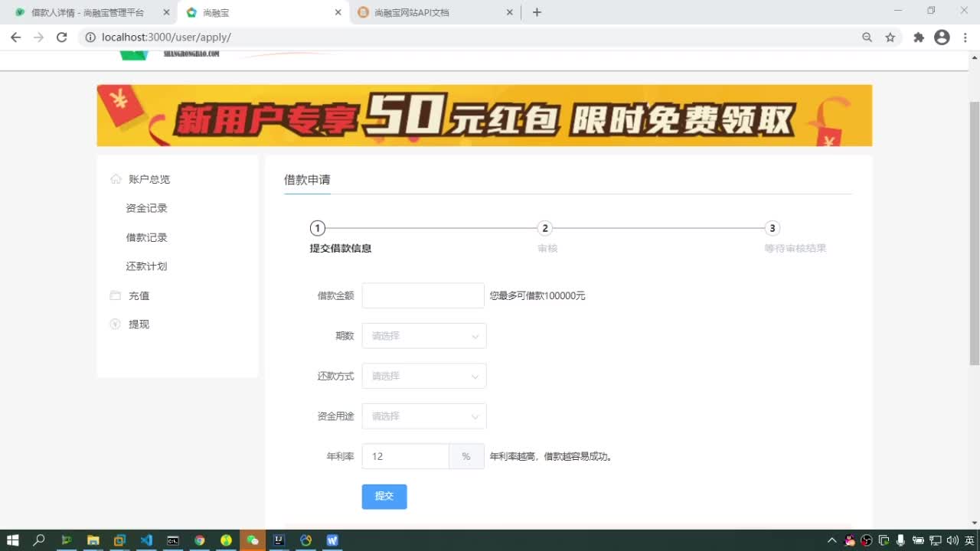Open the Windows Start menu
980x551 pixels.
coord(12,540)
